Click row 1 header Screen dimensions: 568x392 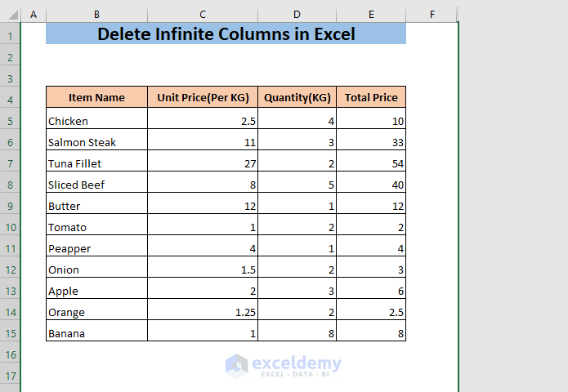click(x=10, y=36)
